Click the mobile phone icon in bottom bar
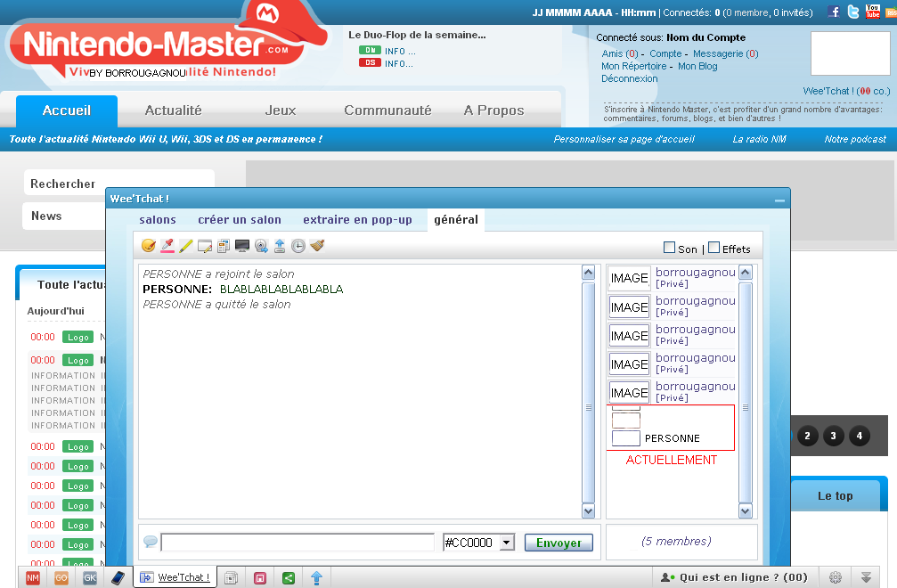Screen dimensions: 897x588 coord(118,577)
